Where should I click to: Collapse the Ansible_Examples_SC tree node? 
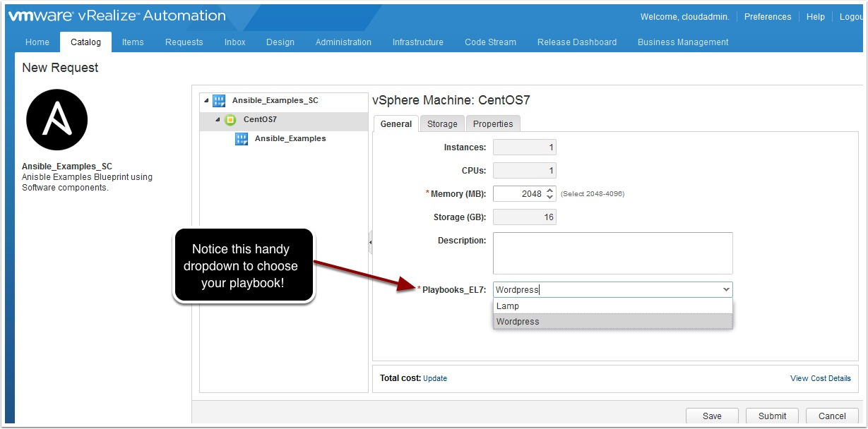206,100
